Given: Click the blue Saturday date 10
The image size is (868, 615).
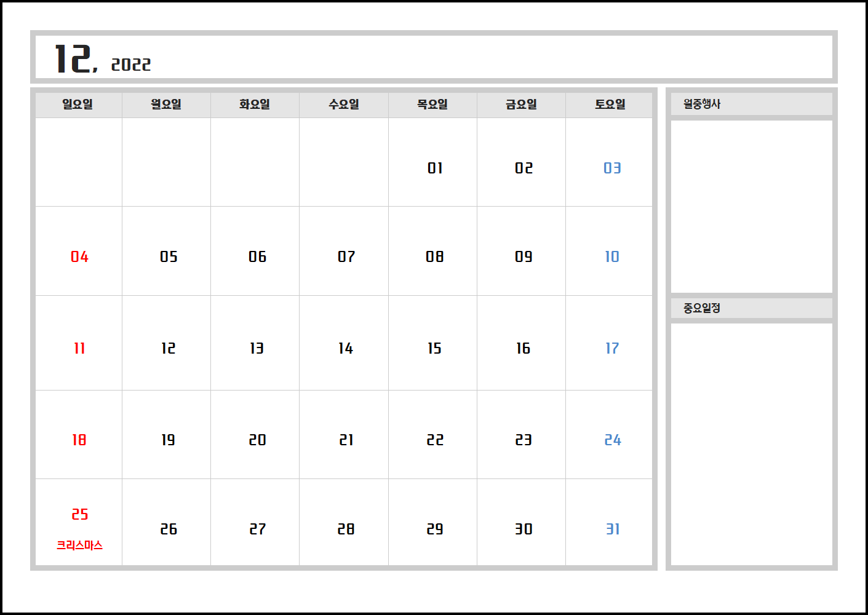Looking at the screenshot, I should pyautogui.click(x=612, y=256).
